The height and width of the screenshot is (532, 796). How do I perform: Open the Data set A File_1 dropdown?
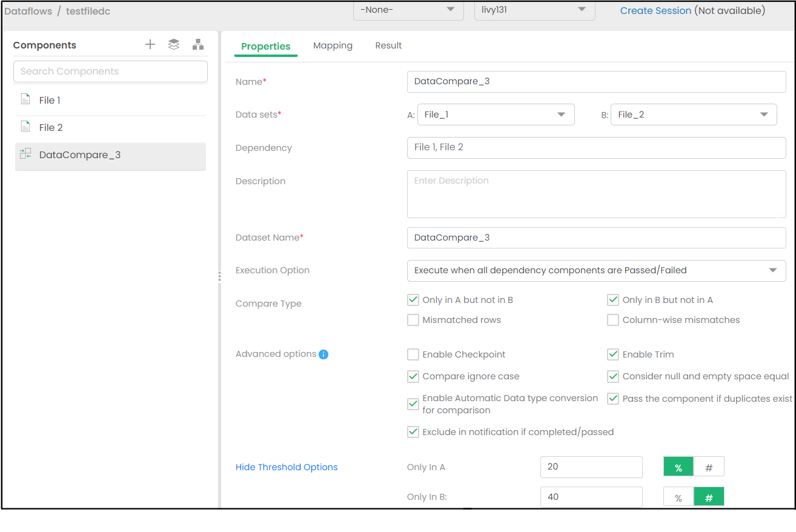pos(496,115)
